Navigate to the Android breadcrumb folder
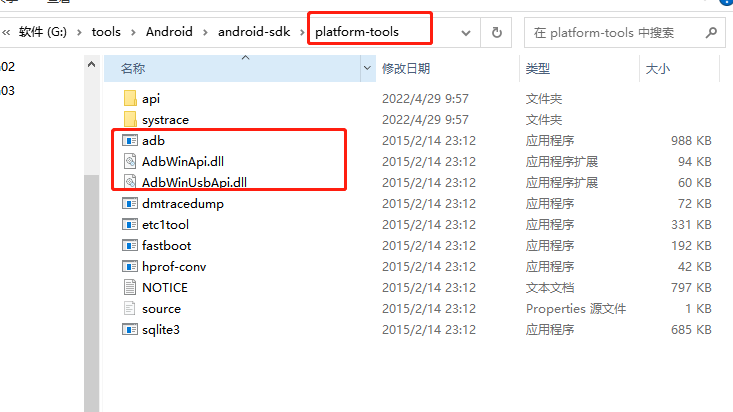Image resolution: width=733 pixels, height=412 pixels. (169, 32)
